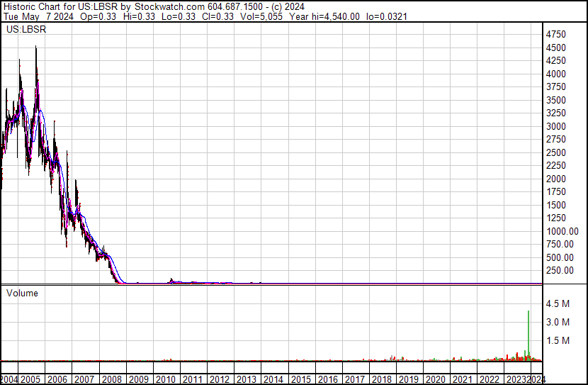
Task: Click the US:LBSR ticker label in chart
Action: (x=26, y=29)
